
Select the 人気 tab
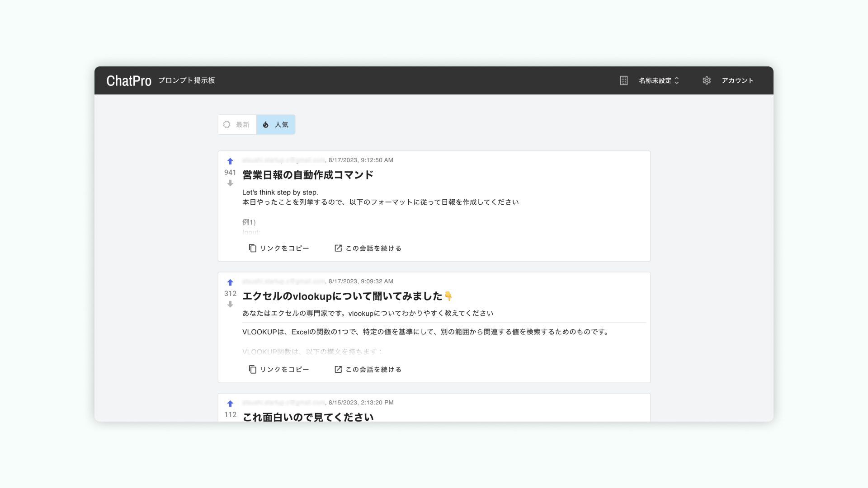pos(276,124)
